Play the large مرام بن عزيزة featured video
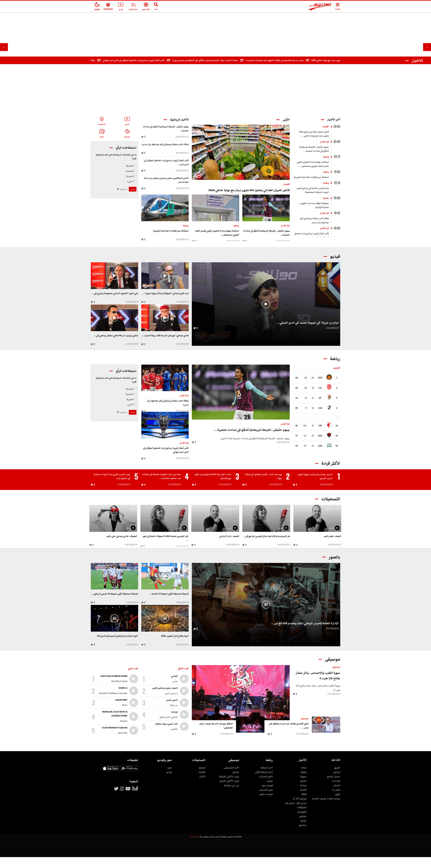This screenshot has height=868, width=431. click(266, 304)
